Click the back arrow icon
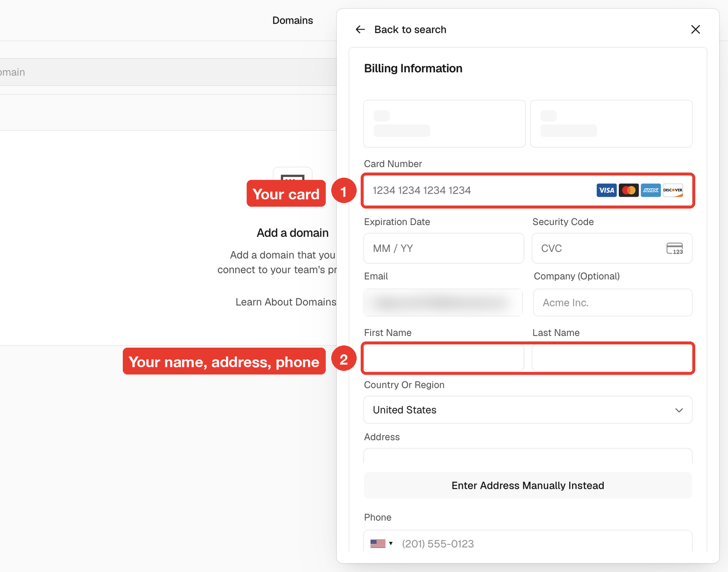The image size is (728, 572). [x=360, y=30]
